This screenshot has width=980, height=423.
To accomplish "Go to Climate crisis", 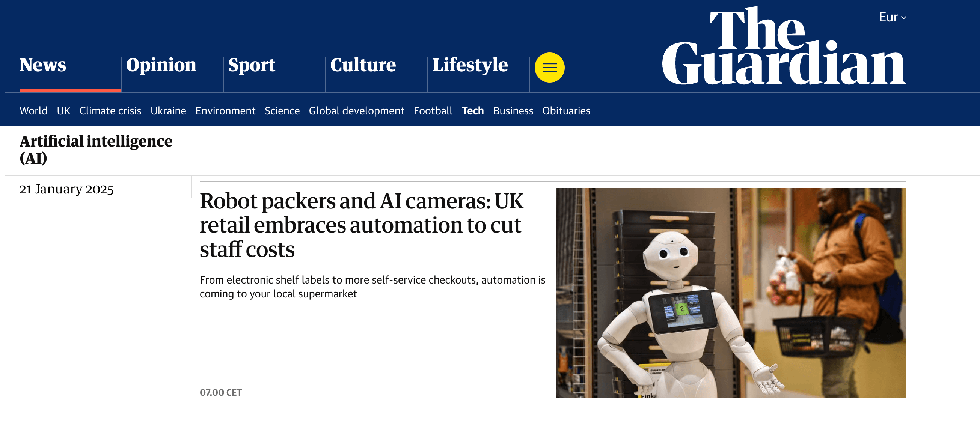I will (x=110, y=111).
